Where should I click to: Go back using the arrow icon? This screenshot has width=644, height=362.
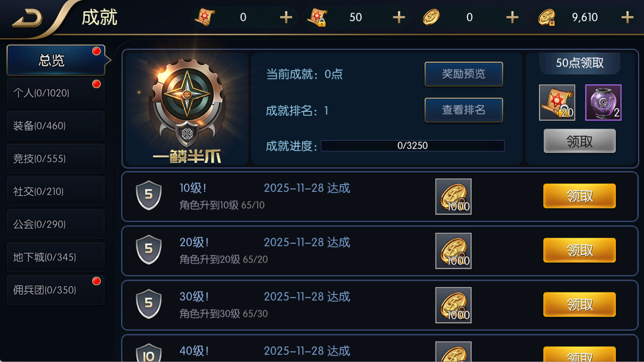pos(27,18)
